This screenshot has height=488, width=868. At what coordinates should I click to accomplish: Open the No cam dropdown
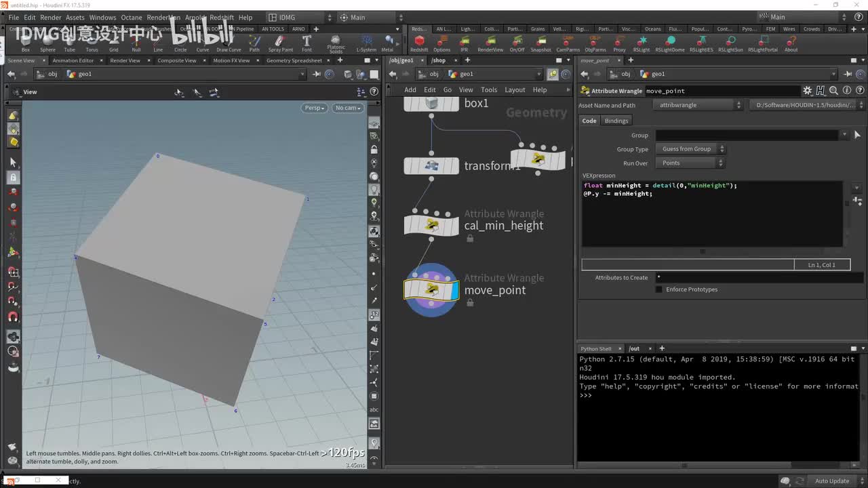click(x=348, y=108)
